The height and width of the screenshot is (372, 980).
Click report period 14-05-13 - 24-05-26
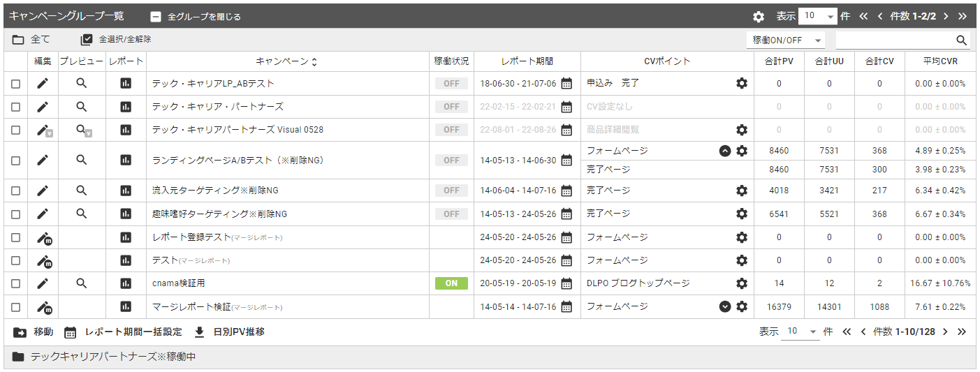point(518,214)
